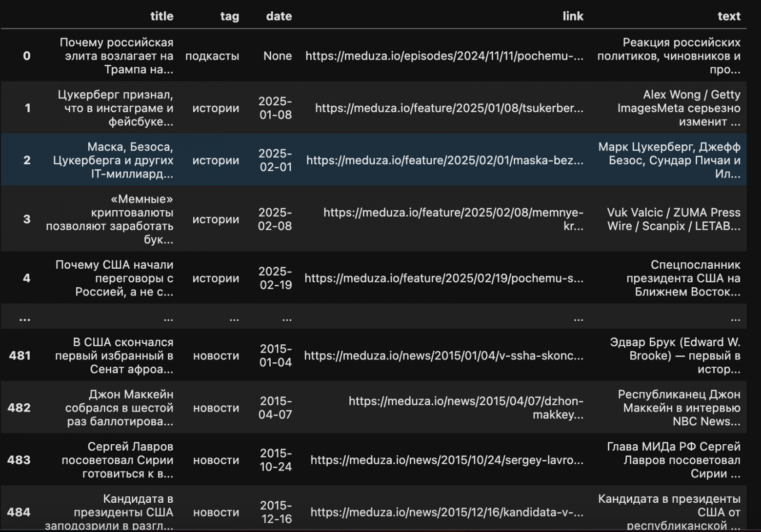This screenshot has width=761, height=532.
Task: Click title '«Мемные» криптовалюты позволяют заработать'
Action: 110,219
